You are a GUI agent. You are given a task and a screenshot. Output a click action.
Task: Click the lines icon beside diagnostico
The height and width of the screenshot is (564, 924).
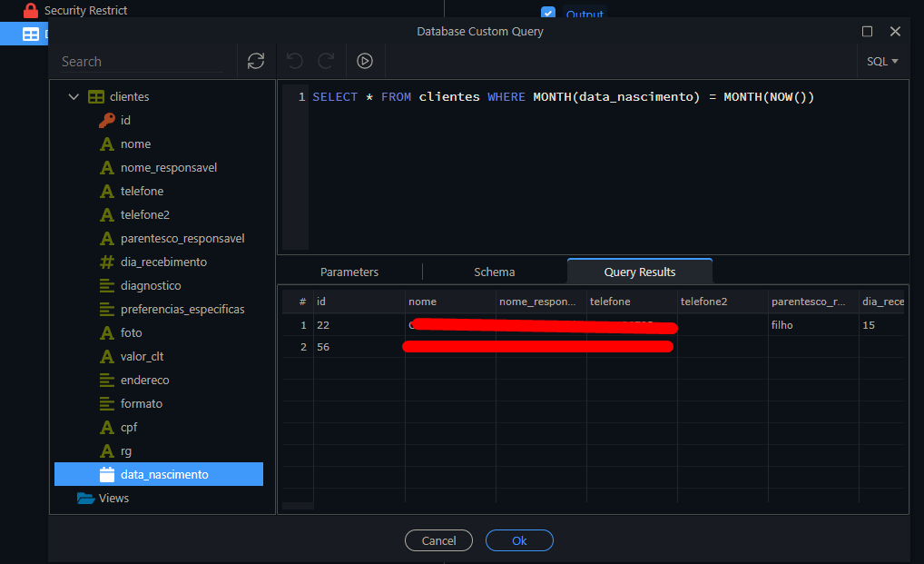click(107, 286)
